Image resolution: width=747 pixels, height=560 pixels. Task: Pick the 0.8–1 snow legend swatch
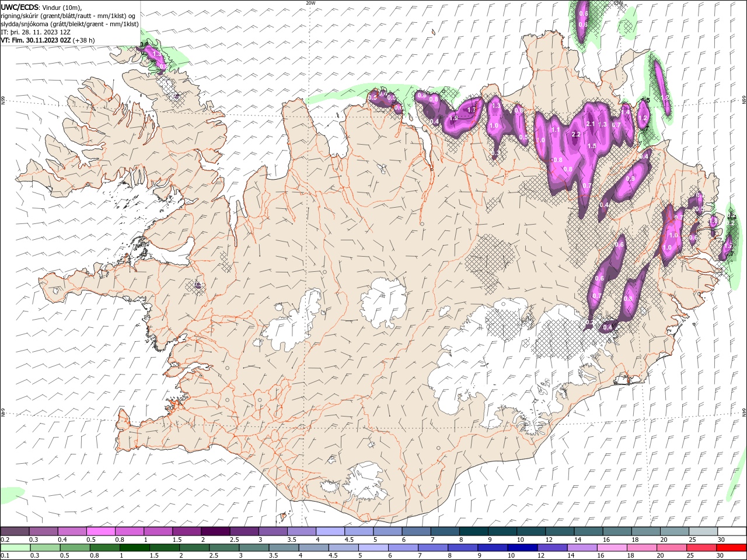[x=130, y=531]
